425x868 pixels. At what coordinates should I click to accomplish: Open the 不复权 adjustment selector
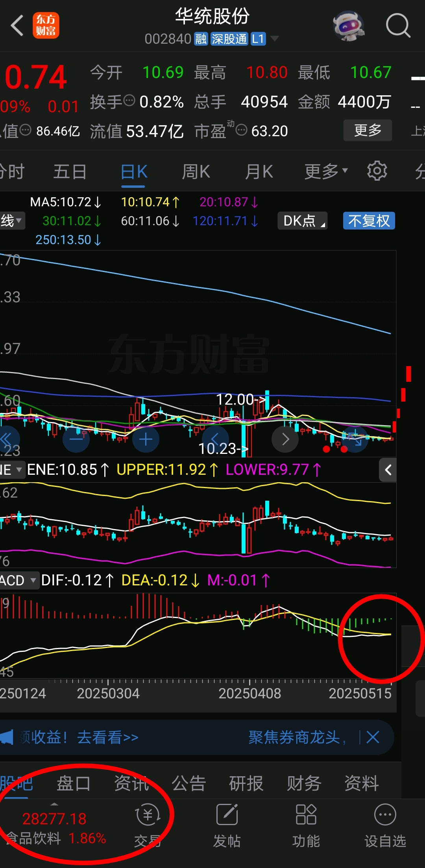pos(369,221)
